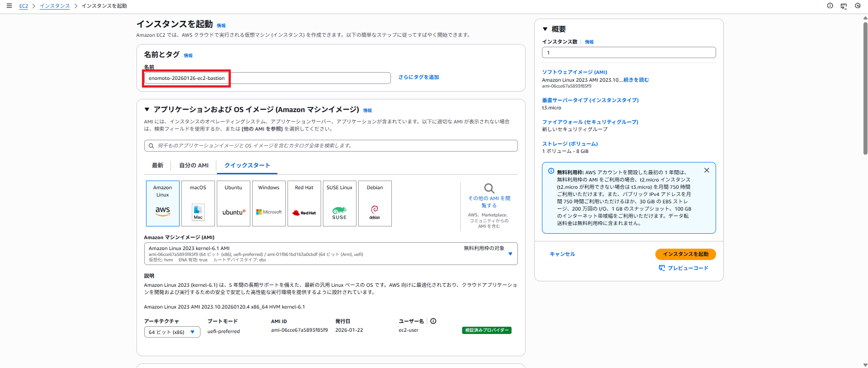This screenshot has width=868, height=368.
Task: Collapse the summary panel
Action: [x=545, y=29]
